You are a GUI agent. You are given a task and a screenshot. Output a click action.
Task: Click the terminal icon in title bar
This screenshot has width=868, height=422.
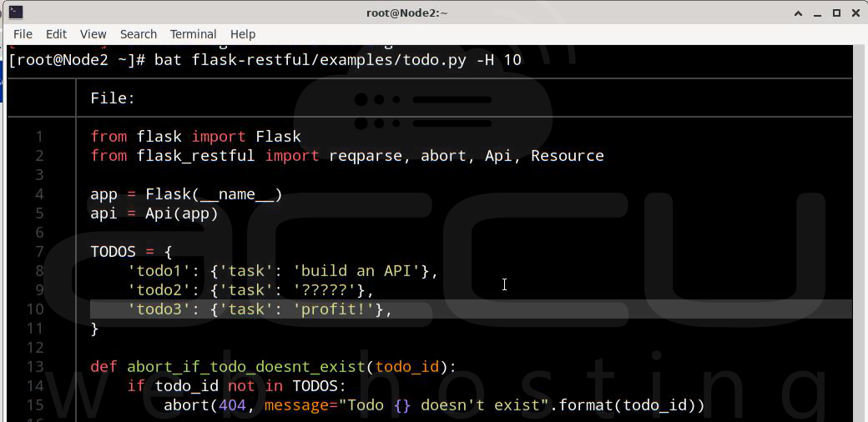click(x=16, y=13)
